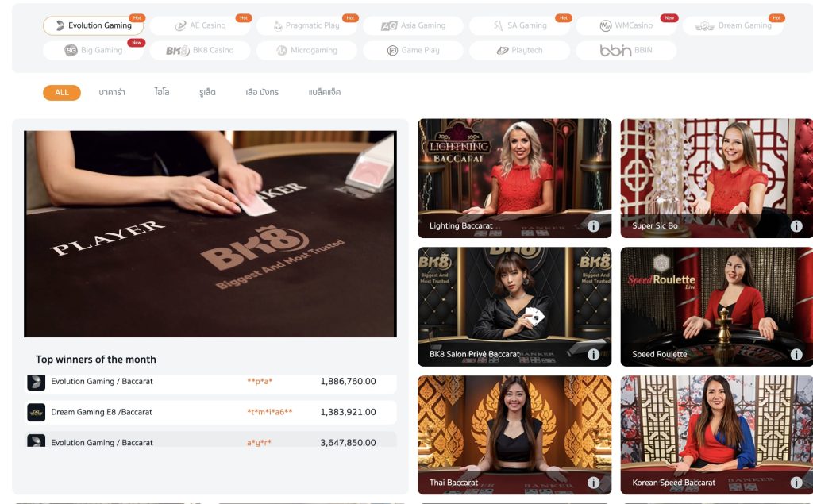This screenshot has width=813, height=504.
Task: Click the ALL category filter
Action: click(62, 92)
